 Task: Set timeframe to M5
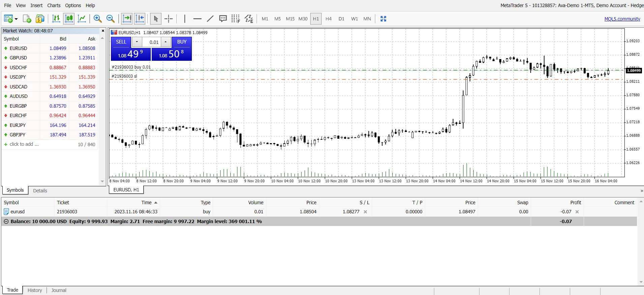[x=277, y=19]
